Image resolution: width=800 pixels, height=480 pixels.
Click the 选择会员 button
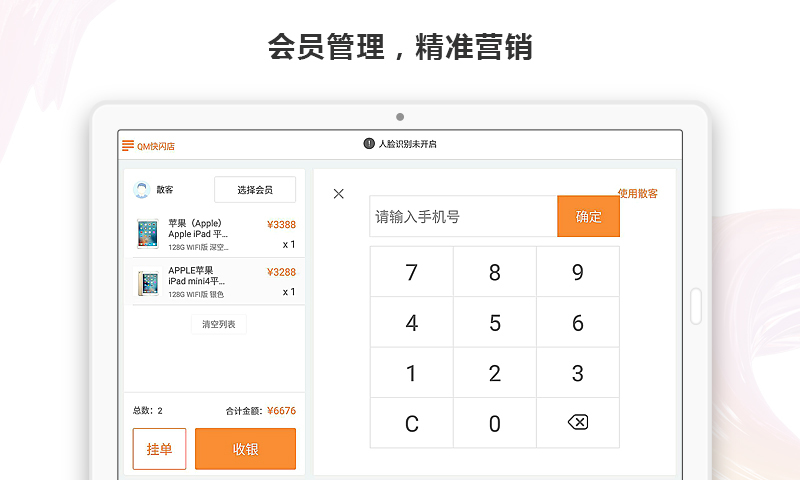tap(255, 190)
